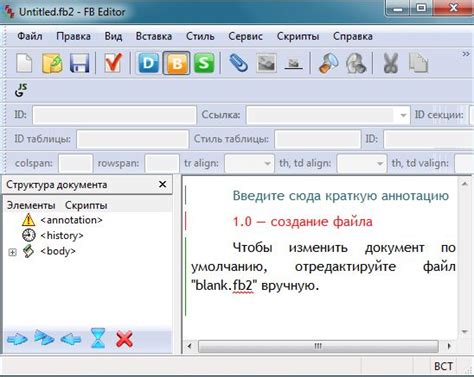The width and height of the screenshot is (474, 377).
Task: Open the Сервис menu
Action: click(x=245, y=36)
